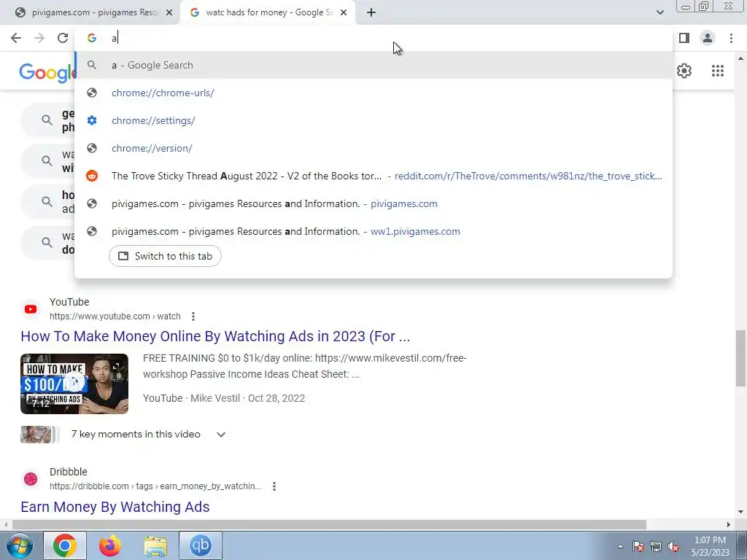Screen dimensions: 747x560
Task: Select the ww1.pivigames.com suggestion
Action: click(373, 231)
